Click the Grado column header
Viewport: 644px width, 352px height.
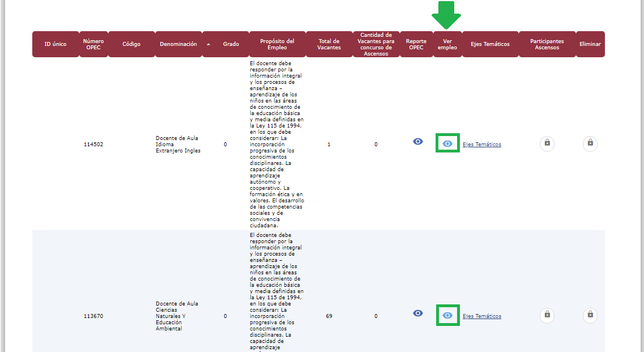(x=231, y=44)
